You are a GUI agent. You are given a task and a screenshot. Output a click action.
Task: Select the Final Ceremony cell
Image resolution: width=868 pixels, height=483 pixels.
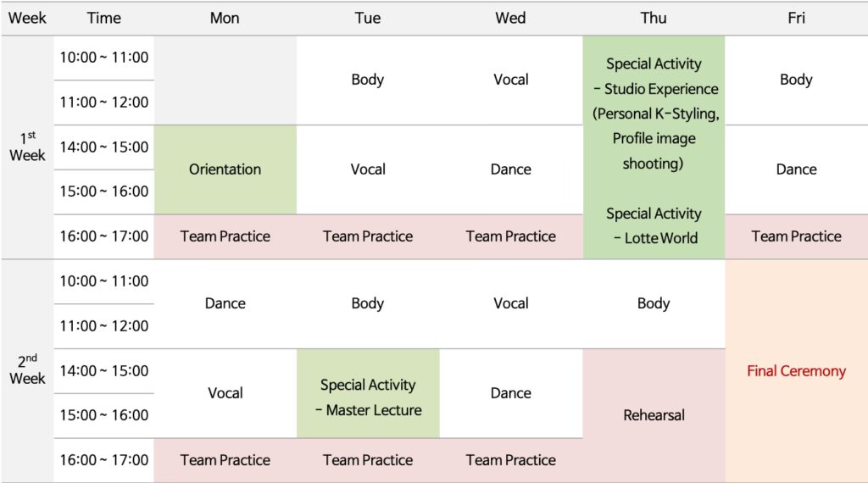tap(796, 371)
